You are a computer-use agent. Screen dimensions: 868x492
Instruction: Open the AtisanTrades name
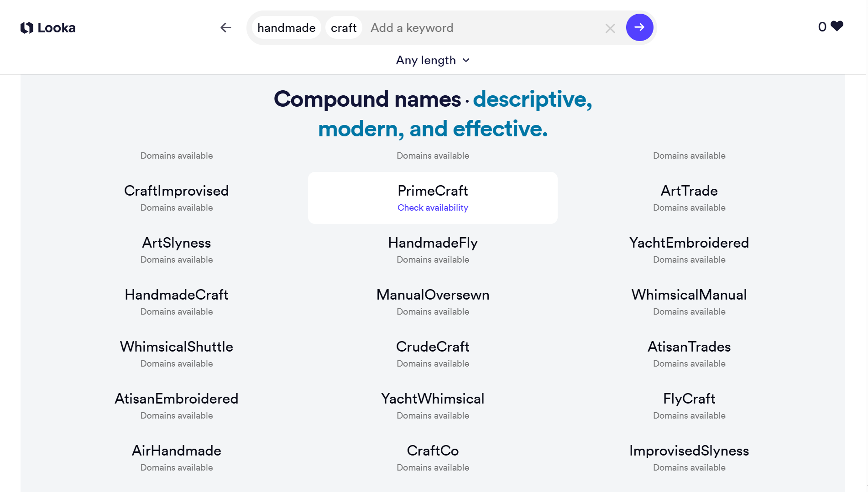(x=689, y=347)
